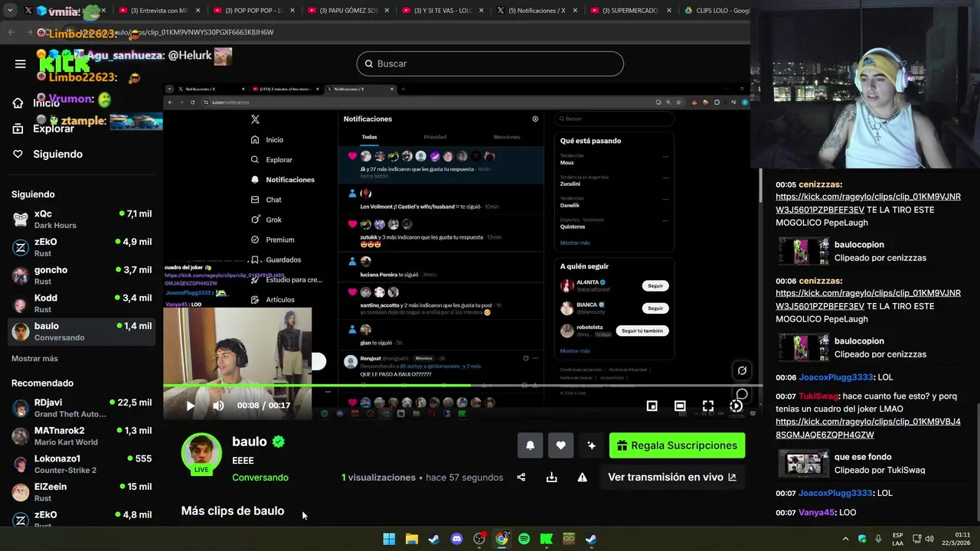The image size is (980, 551).
Task: Open the Conversando category link
Action: click(x=260, y=478)
